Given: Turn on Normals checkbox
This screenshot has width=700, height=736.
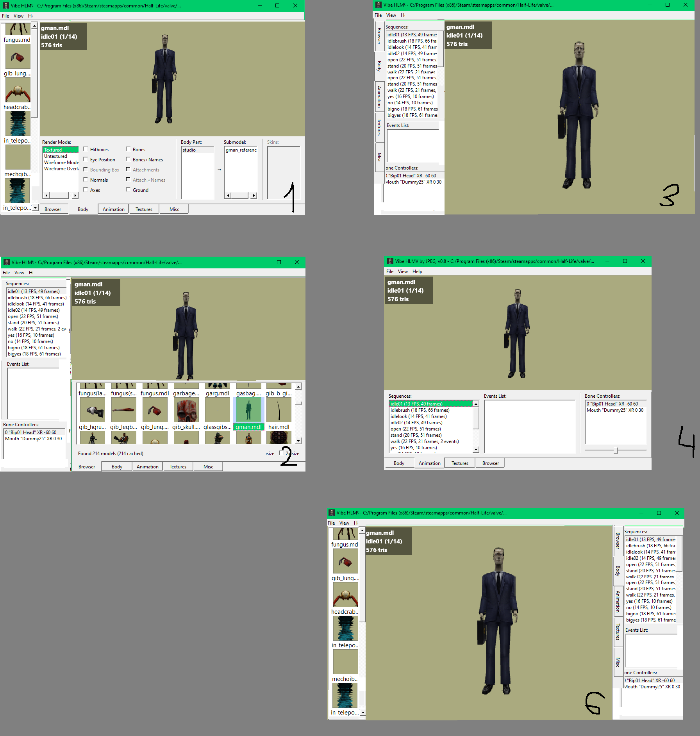Looking at the screenshot, I should pos(86,180).
